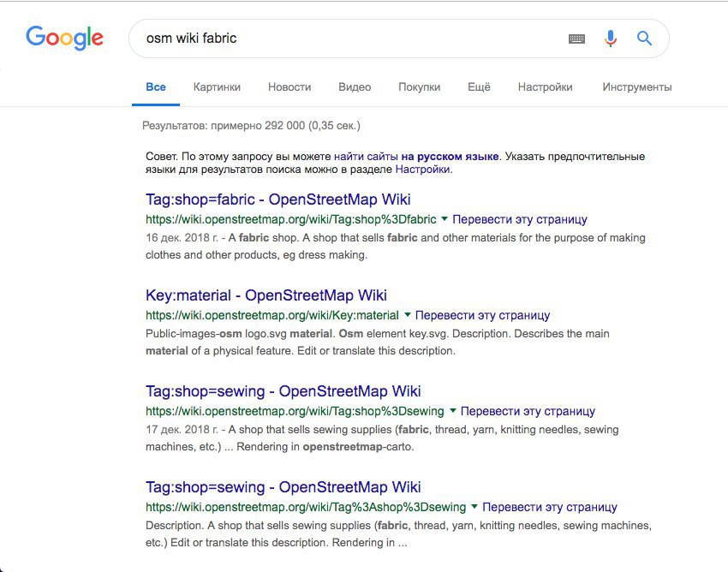Switch to the Картинки tab

[x=217, y=87]
